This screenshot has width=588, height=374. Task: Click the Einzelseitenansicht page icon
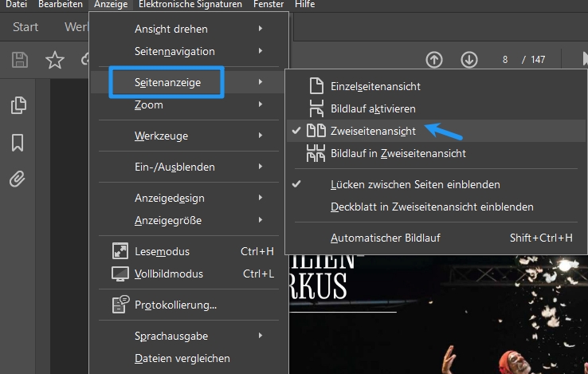[316, 86]
